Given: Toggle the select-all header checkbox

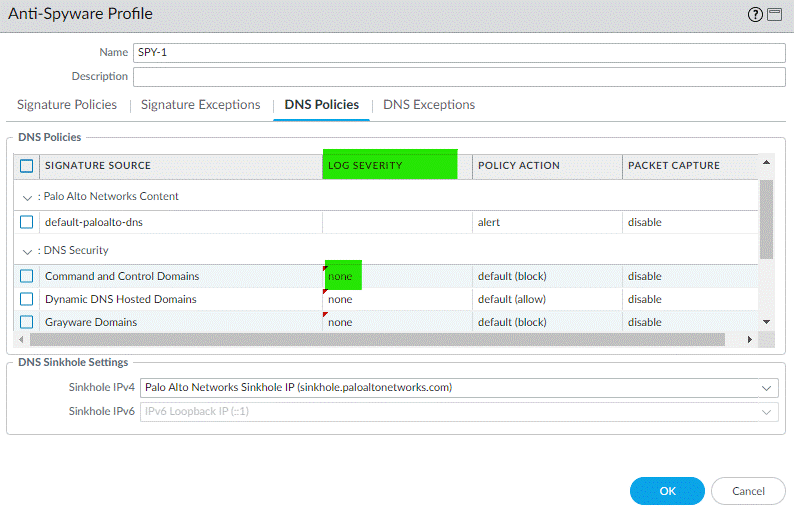Looking at the screenshot, I should (26, 166).
